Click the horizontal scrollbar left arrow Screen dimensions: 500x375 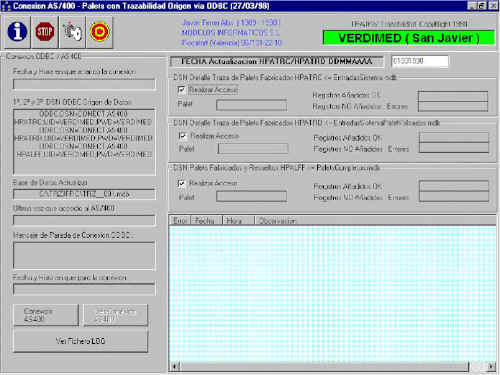175,367
